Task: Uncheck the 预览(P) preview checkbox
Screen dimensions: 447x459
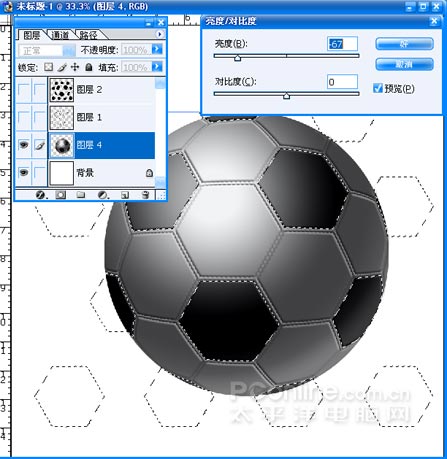Action: coord(378,88)
